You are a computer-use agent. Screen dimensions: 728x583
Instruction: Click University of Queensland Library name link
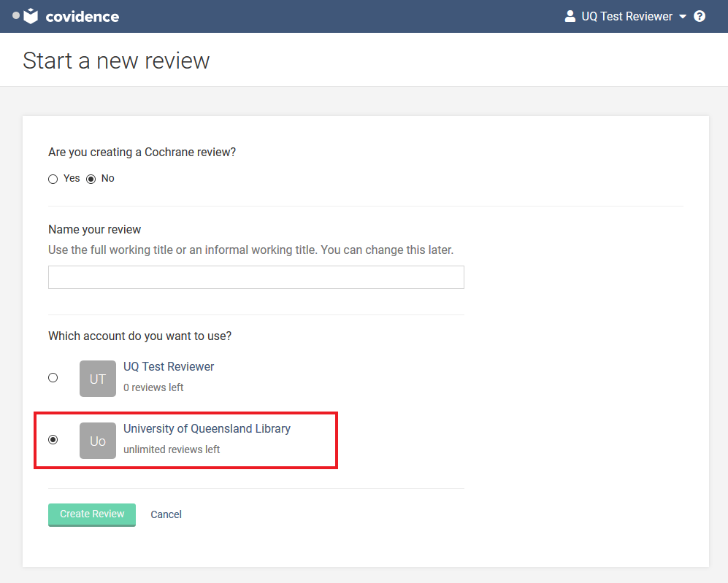point(207,428)
